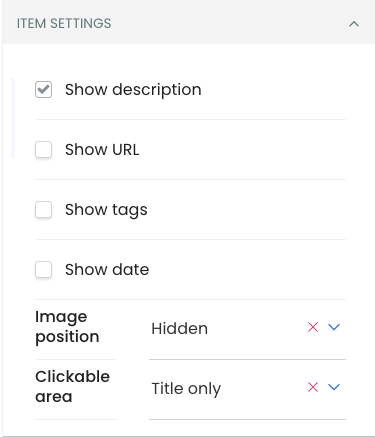Enable the Show URL checkbox
The image size is (375, 437).
pos(44,149)
